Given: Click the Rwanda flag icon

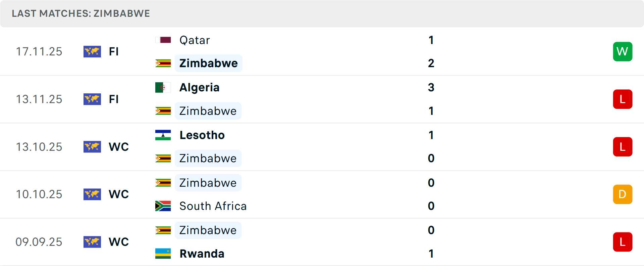Looking at the screenshot, I should tap(163, 254).
